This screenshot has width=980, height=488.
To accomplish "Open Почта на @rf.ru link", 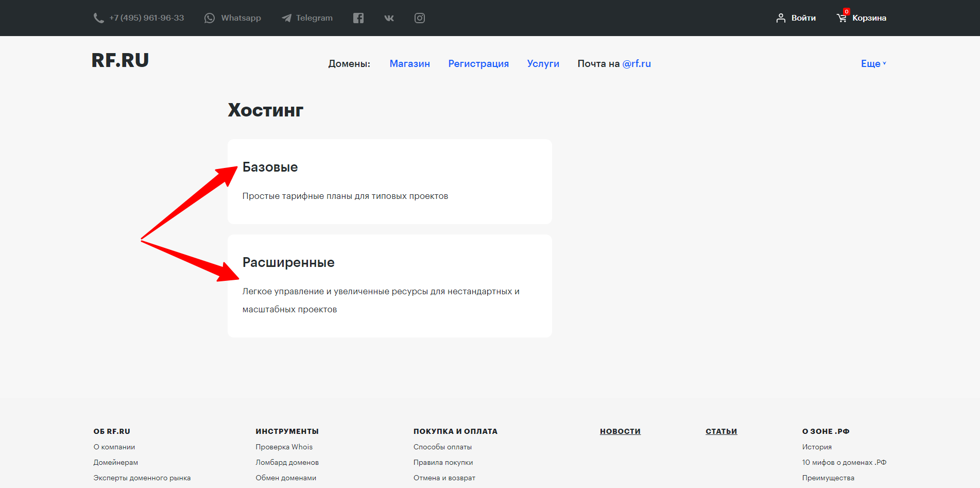I will (614, 63).
